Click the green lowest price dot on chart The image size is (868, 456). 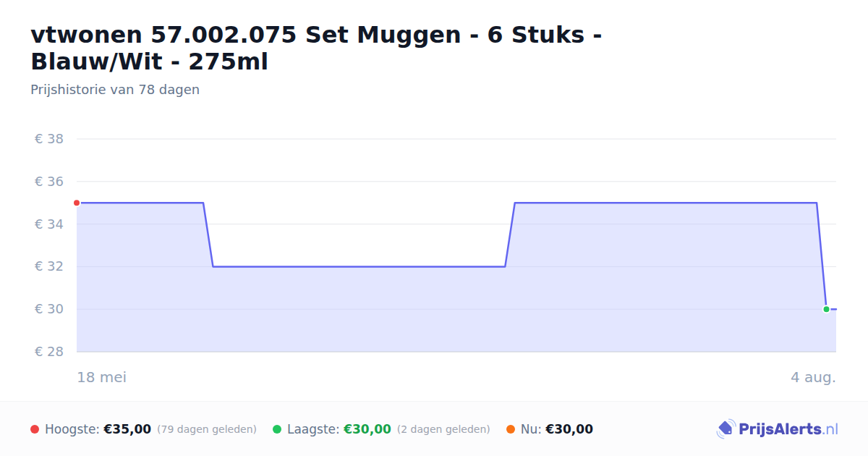[826, 309]
